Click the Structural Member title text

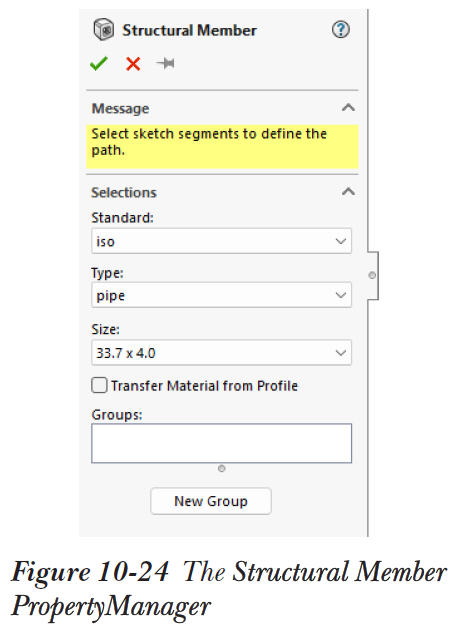(x=189, y=30)
